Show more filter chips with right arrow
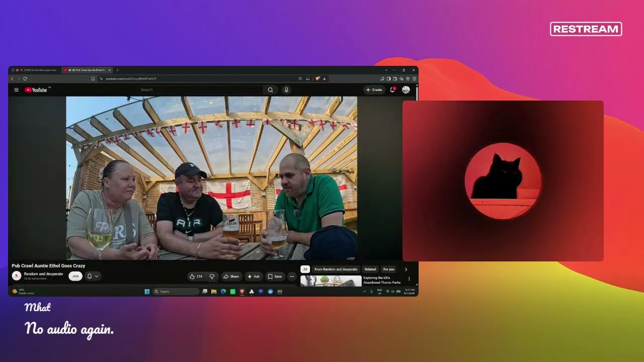This screenshot has width=644, height=362. coord(406,269)
